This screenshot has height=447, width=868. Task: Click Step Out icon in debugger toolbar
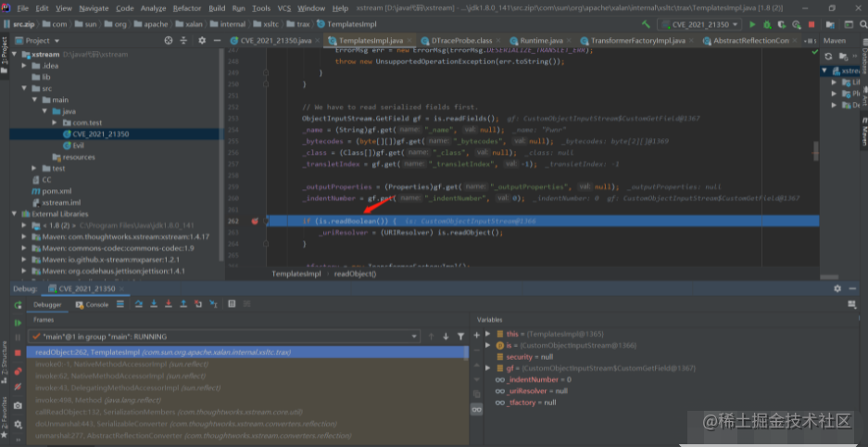tap(183, 304)
